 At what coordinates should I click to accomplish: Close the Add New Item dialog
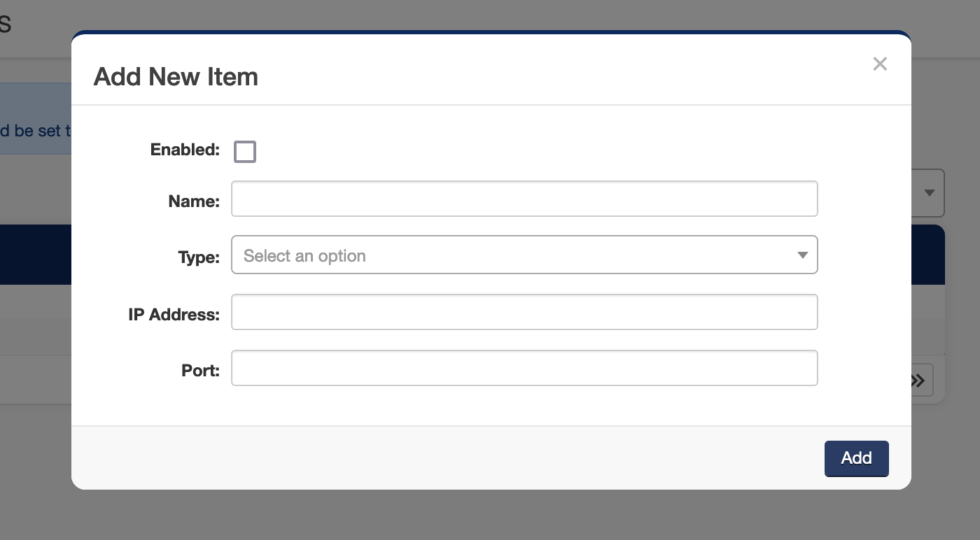coord(880,64)
